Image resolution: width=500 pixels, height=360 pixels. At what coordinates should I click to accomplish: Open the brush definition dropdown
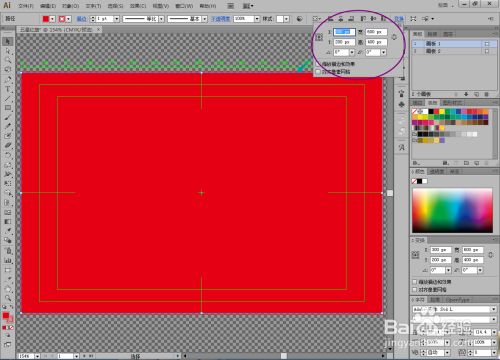coord(205,19)
